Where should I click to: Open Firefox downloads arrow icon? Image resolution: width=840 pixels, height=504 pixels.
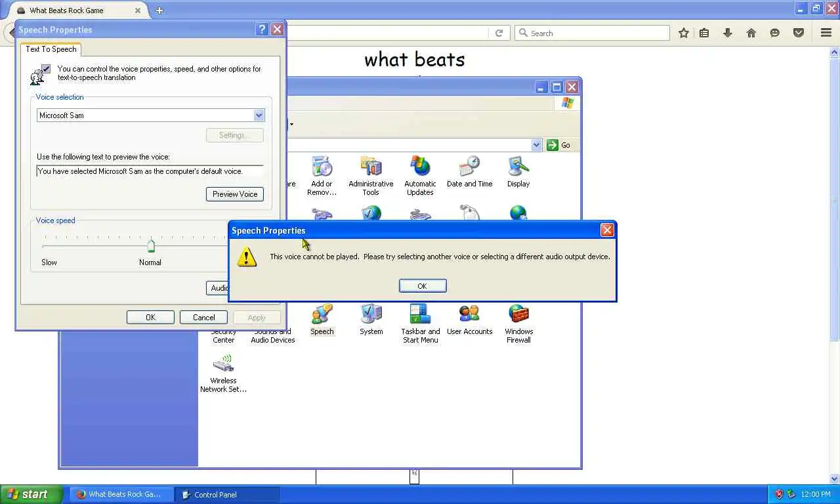tap(727, 33)
